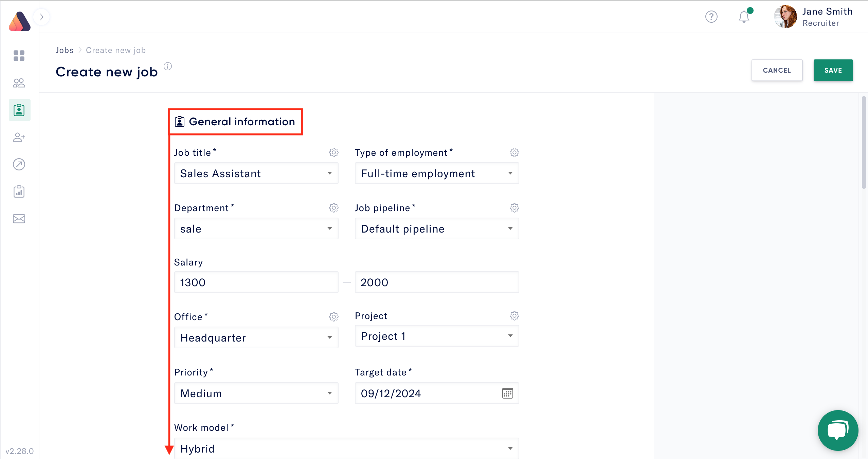
Task: Click the help question mark icon
Action: point(711,17)
